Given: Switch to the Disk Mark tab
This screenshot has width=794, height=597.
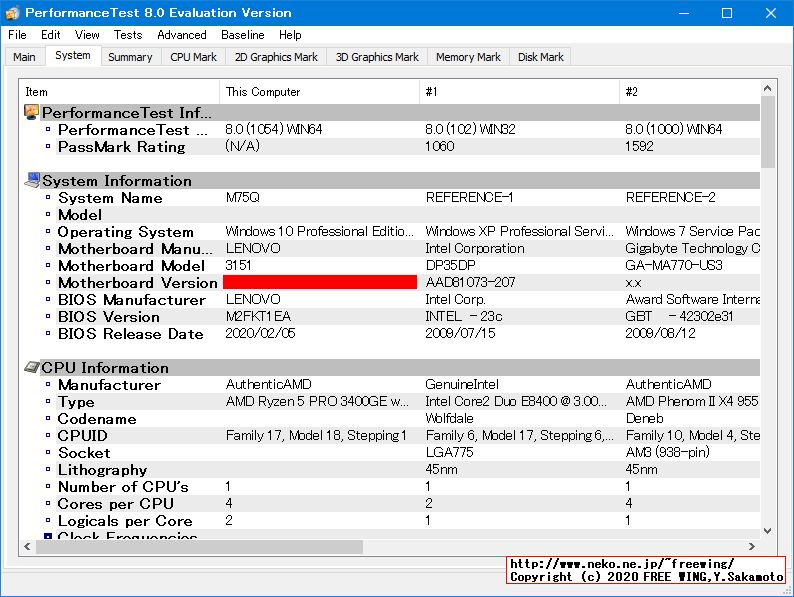Looking at the screenshot, I should [x=541, y=57].
